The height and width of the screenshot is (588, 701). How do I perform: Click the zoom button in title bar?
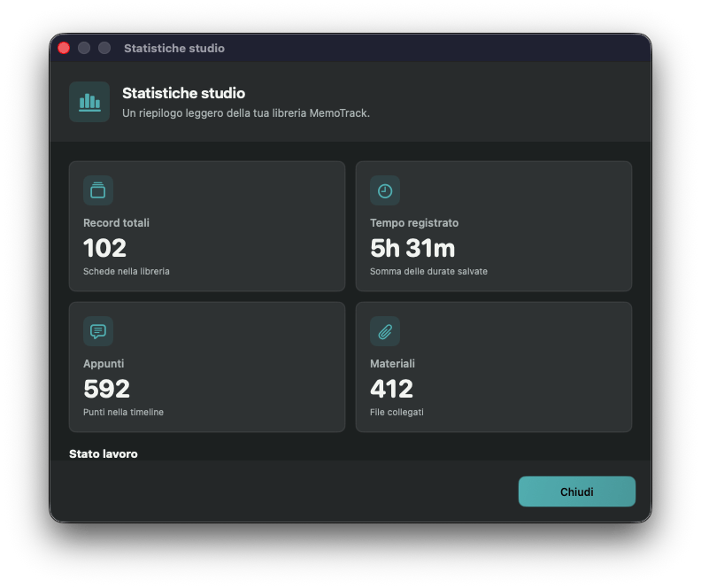pos(104,48)
